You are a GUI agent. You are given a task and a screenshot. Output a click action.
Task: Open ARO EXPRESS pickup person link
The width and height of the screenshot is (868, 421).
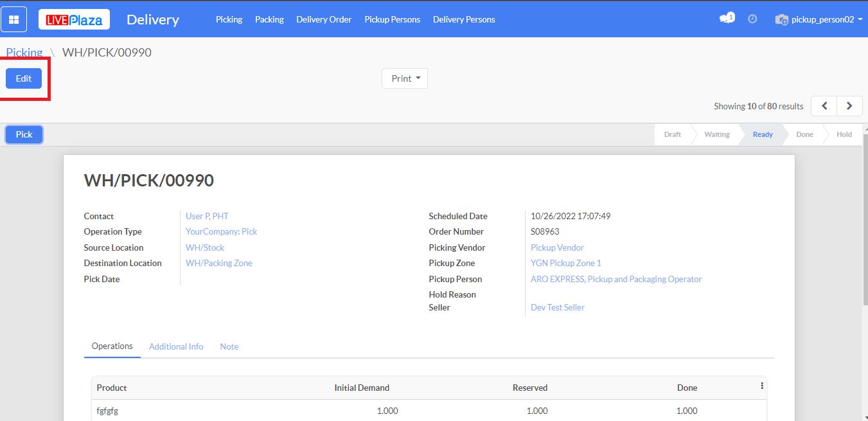pyautogui.click(x=616, y=279)
